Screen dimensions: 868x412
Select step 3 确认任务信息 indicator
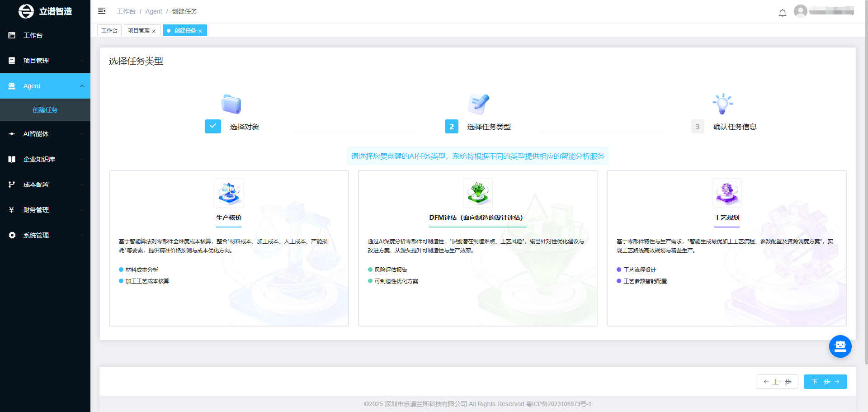(697, 127)
